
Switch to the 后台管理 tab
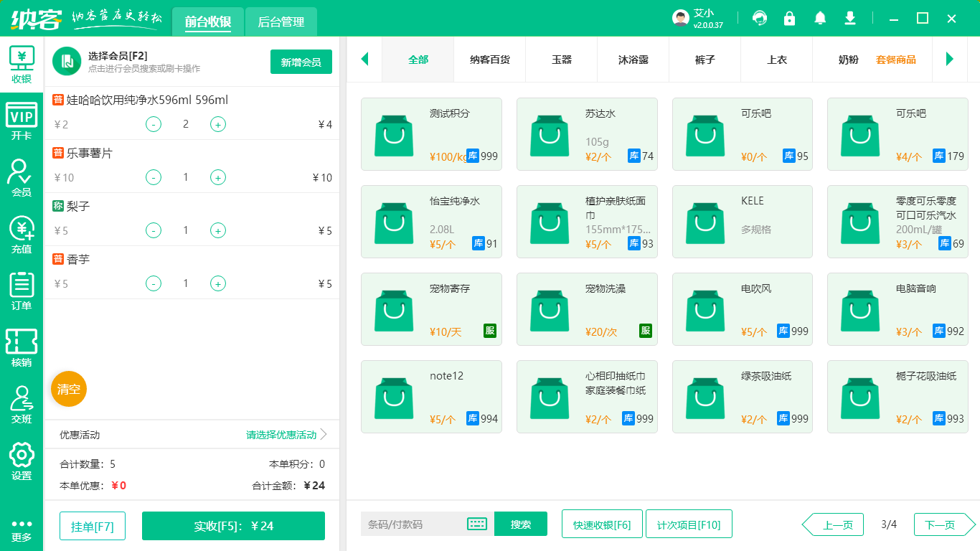[x=281, y=22]
